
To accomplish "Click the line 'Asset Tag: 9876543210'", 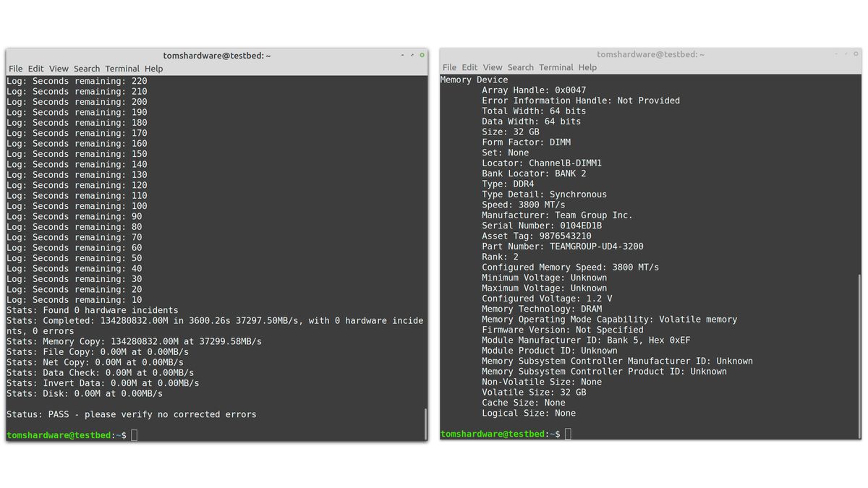I will [537, 236].
